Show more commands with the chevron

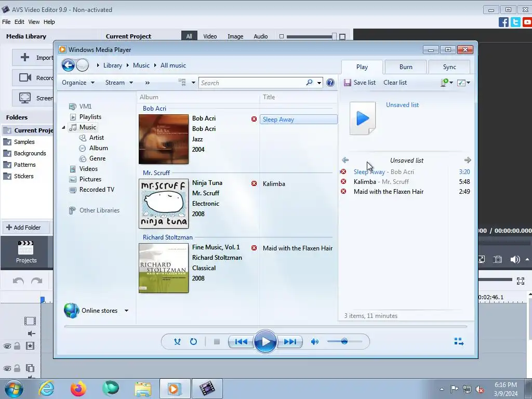[x=147, y=83]
